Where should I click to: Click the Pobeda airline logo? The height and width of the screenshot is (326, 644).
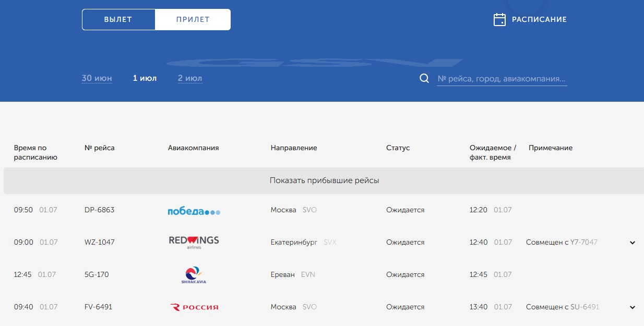pos(194,211)
